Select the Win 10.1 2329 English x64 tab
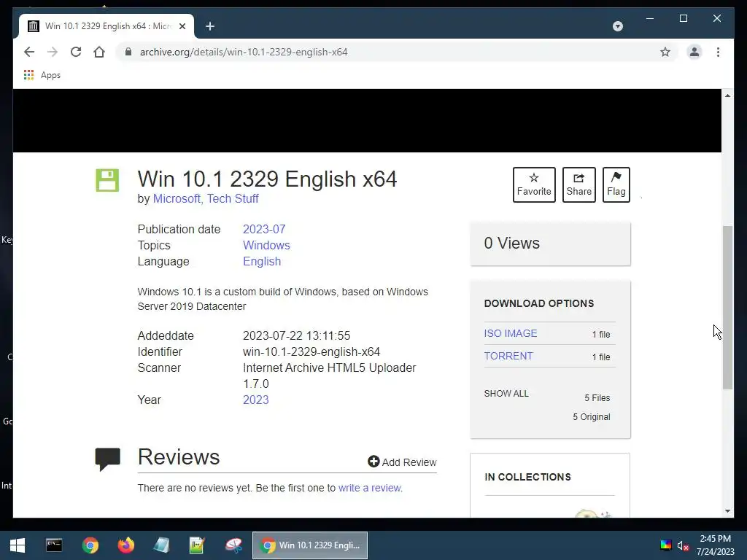 pos(107,26)
